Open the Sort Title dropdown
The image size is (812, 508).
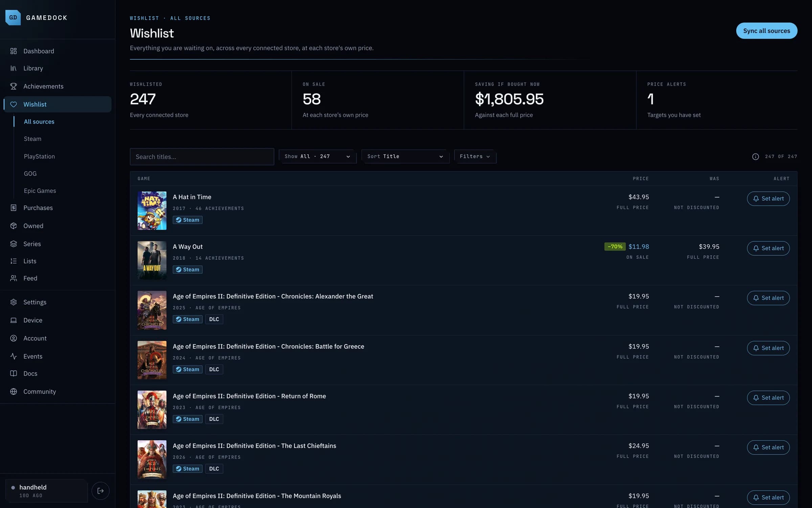(x=405, y=156)
